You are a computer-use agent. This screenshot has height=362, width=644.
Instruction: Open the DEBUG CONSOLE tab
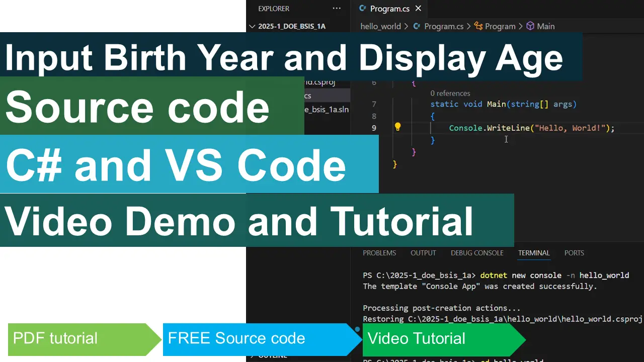(477, 253)
